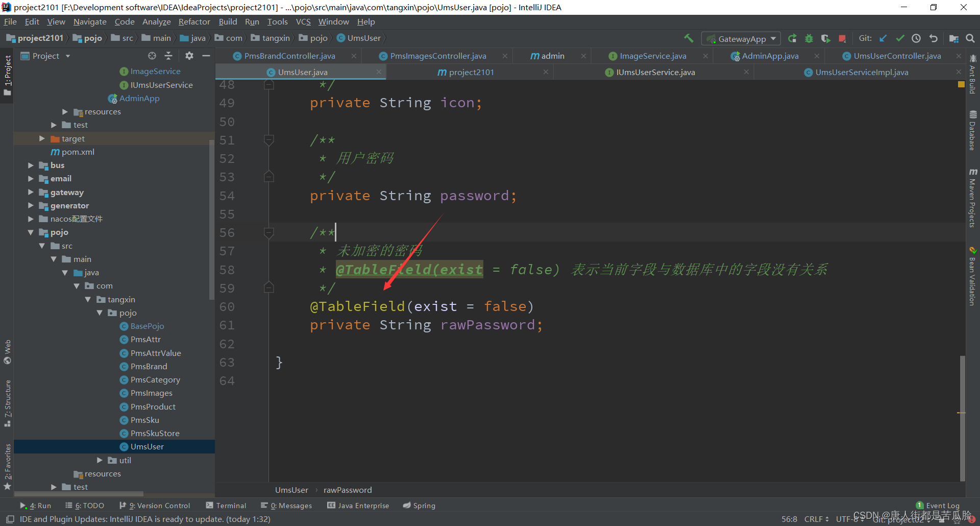The image size is (980, 526).
Task: Click Search Everywhere magnifier icon
Action: 970,38
